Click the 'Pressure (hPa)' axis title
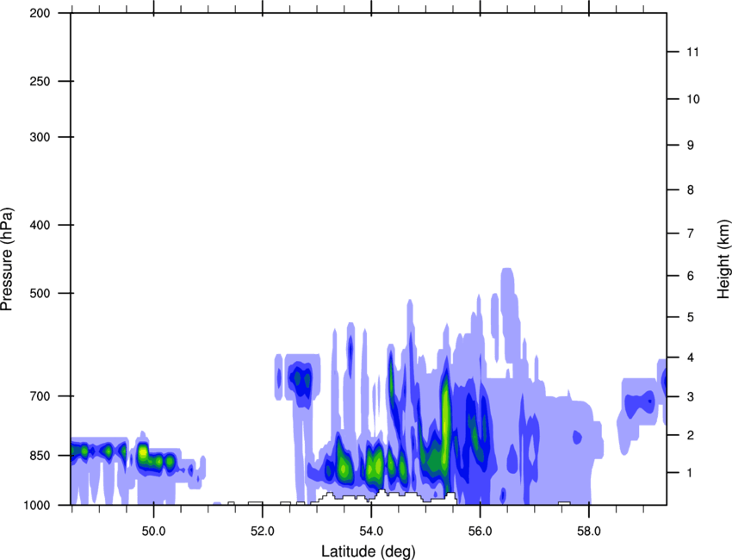 [x=7, y=259]
